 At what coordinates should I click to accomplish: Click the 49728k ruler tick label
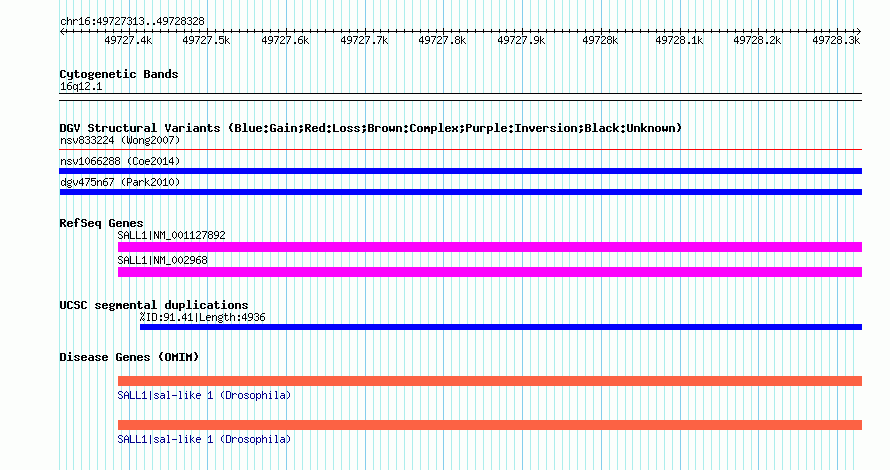click(600, 40)
